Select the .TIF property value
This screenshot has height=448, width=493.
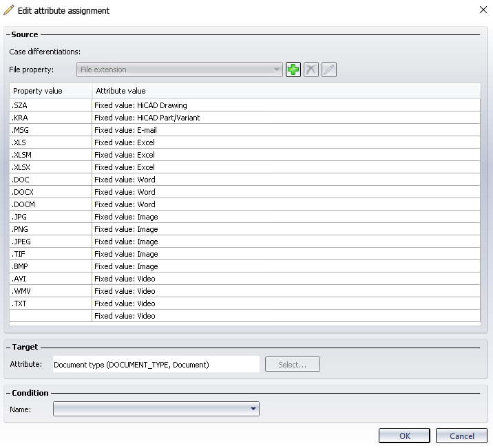(x=51, y=254)
